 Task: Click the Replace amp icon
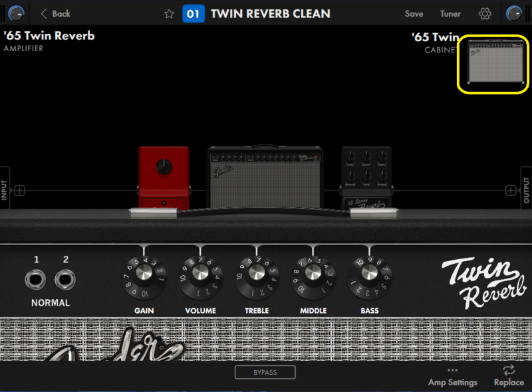click(509, 375)
